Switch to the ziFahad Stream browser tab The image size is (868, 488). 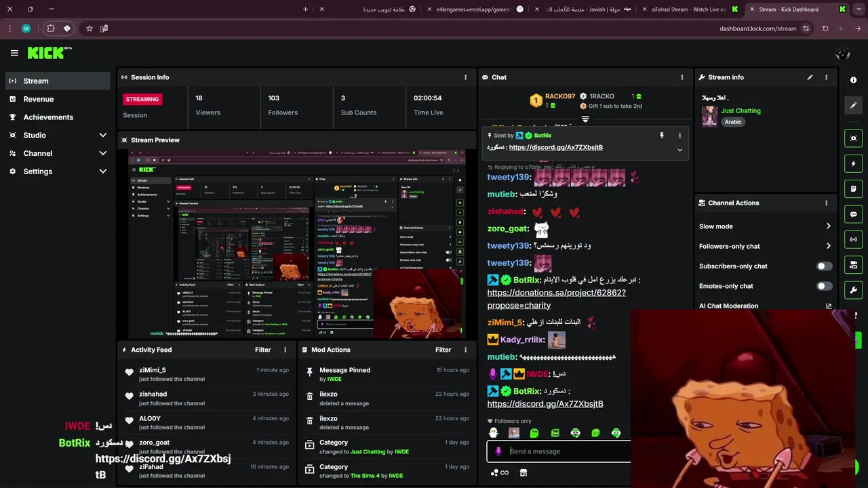[x=691, y=9]
